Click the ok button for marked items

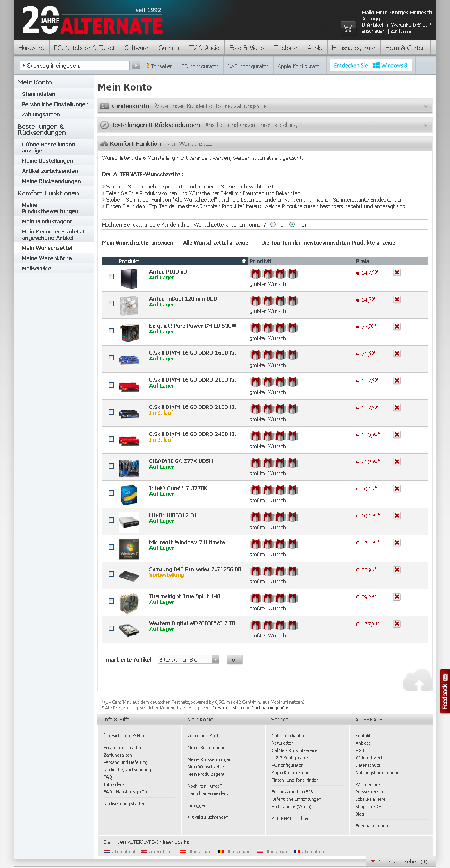235,659
